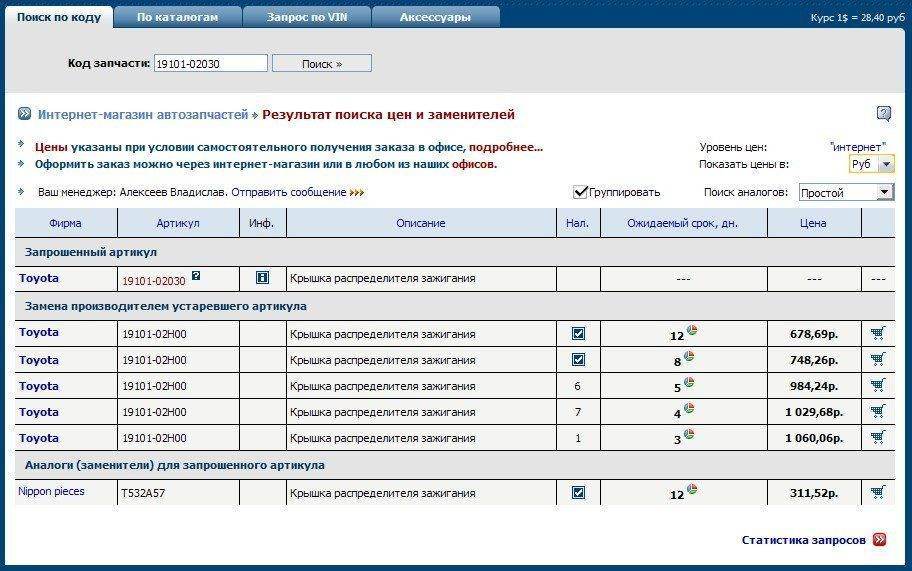Add Nippon pieces T532A57 to cart

point(878,492)
